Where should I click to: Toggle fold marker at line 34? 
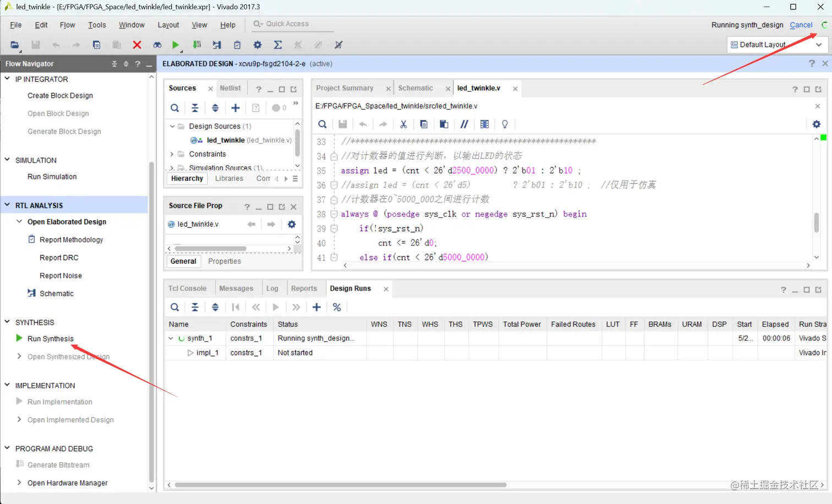pyautogui.click(x=334, y=156)
